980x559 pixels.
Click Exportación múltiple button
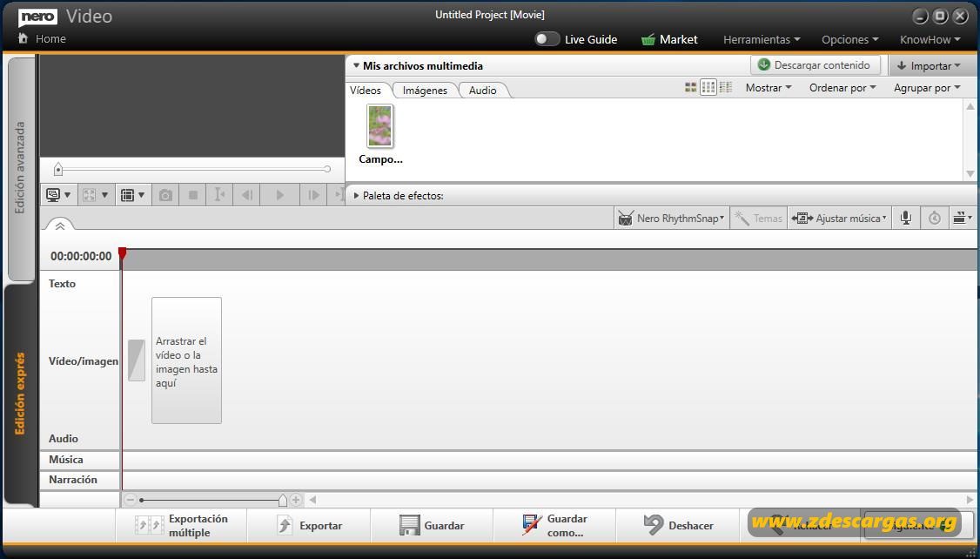tap(181, 525)
